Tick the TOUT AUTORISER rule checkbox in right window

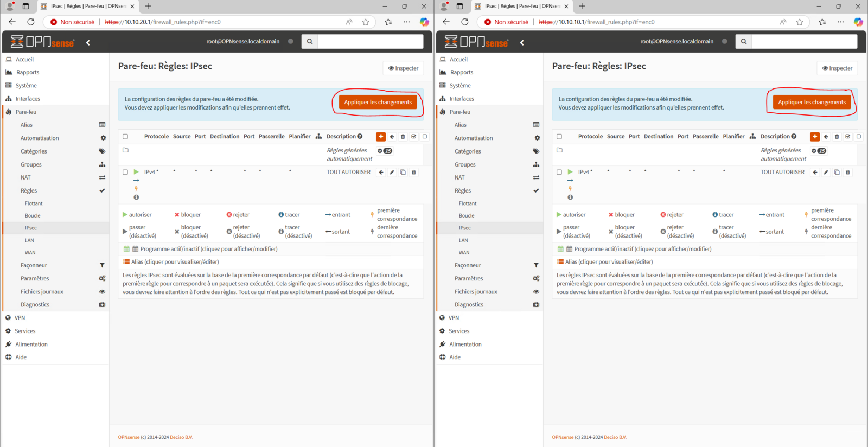click(x=559, y=172)
